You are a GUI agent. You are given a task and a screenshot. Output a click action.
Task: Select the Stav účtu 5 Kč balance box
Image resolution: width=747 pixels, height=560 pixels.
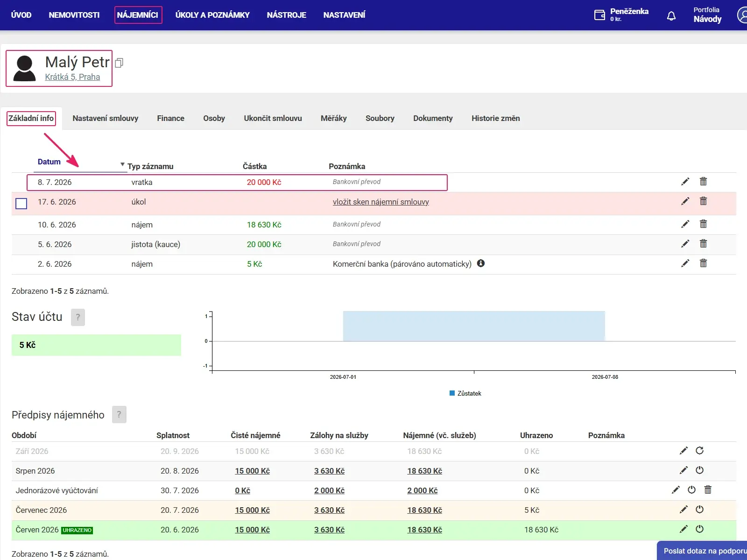[x=96, y=345]
